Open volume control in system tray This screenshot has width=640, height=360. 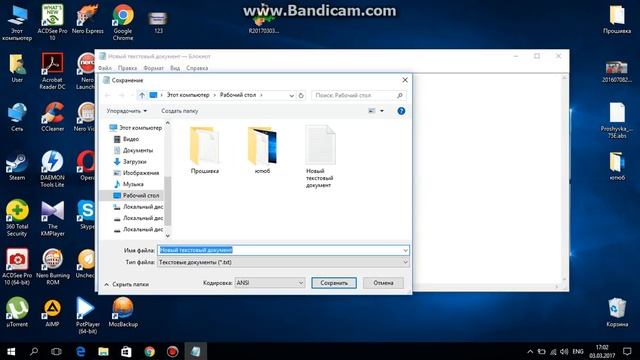coord(564,351)
